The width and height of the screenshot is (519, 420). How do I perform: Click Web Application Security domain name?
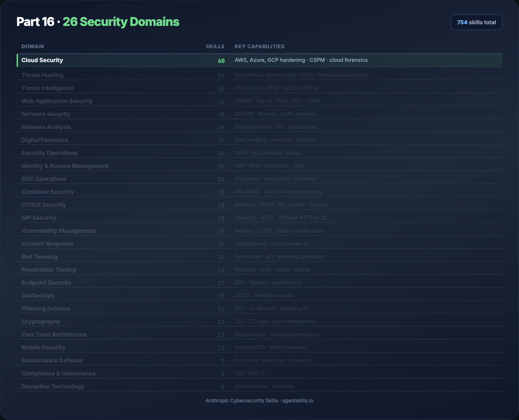(x=57, y=101)
